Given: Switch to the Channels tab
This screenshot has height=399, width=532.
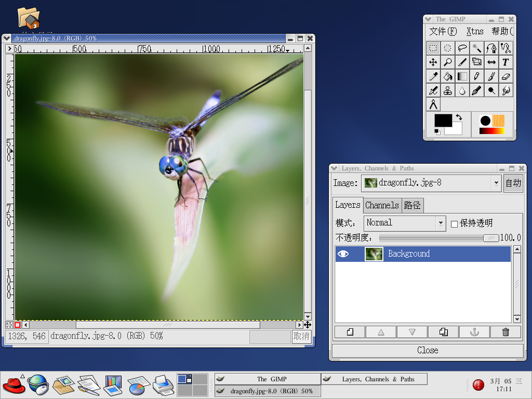Looking at the screenshot, I should 382,205.
